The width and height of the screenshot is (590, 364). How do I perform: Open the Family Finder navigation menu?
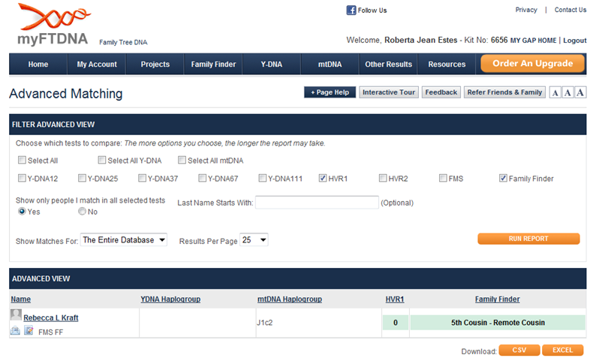click(213, 65)
